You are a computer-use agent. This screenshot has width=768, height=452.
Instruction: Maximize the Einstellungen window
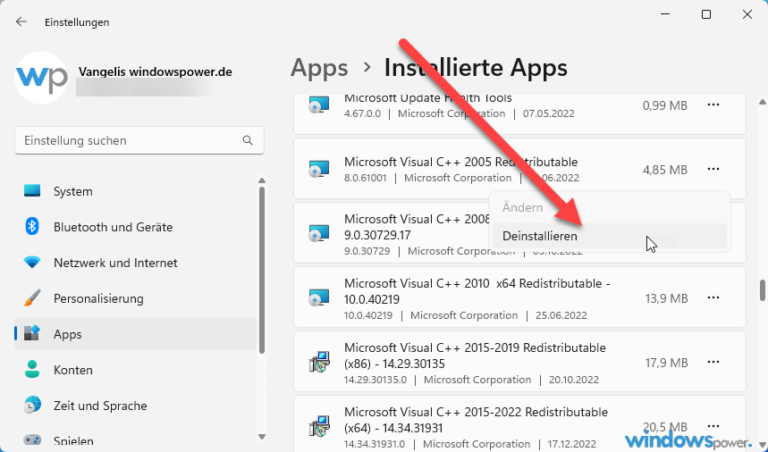(706, 14)
